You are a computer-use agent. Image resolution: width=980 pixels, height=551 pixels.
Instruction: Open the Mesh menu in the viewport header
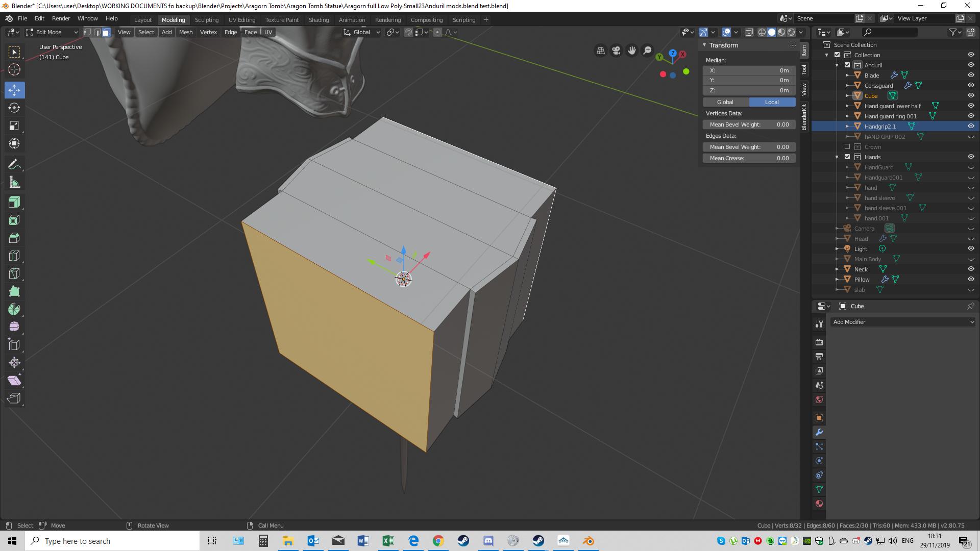[185, 32]
